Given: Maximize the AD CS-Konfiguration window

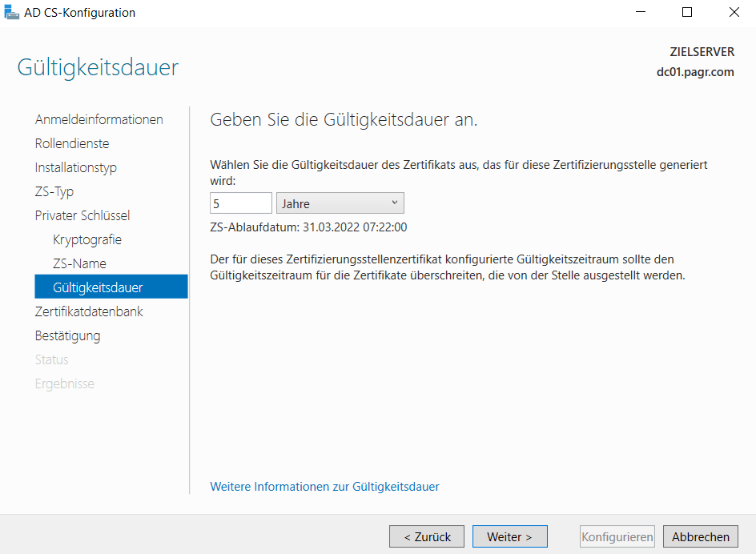Looking at the screenshot, I should pyautogui.click(x=686, y=13).
